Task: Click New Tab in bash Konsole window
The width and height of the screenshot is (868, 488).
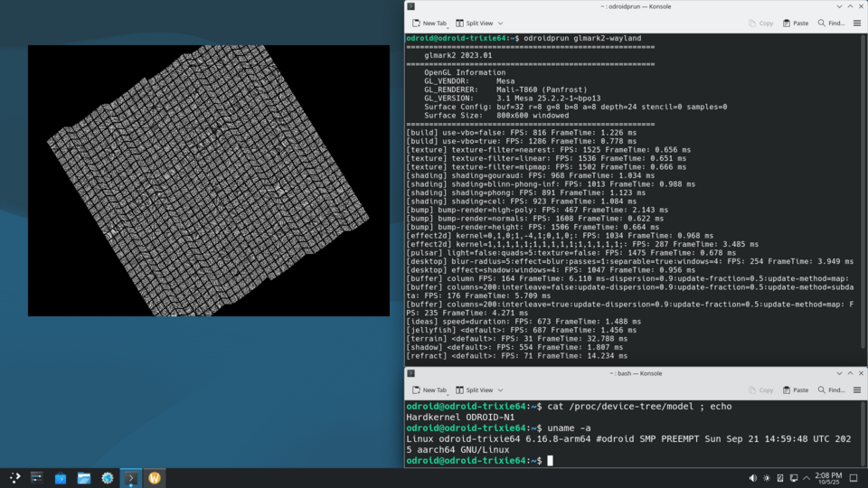Action: [x=429, y=389]
